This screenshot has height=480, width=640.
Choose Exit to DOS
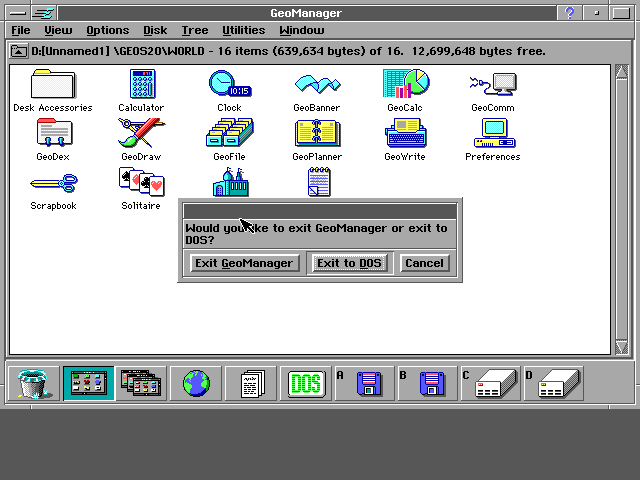pyautogui.click(x=349, y=263)
